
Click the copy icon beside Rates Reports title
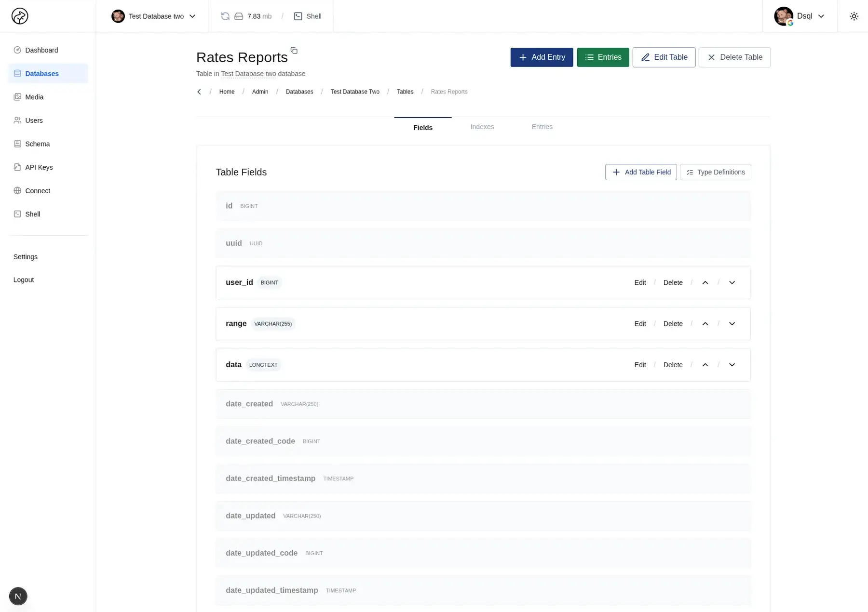[x=294, y=51]
